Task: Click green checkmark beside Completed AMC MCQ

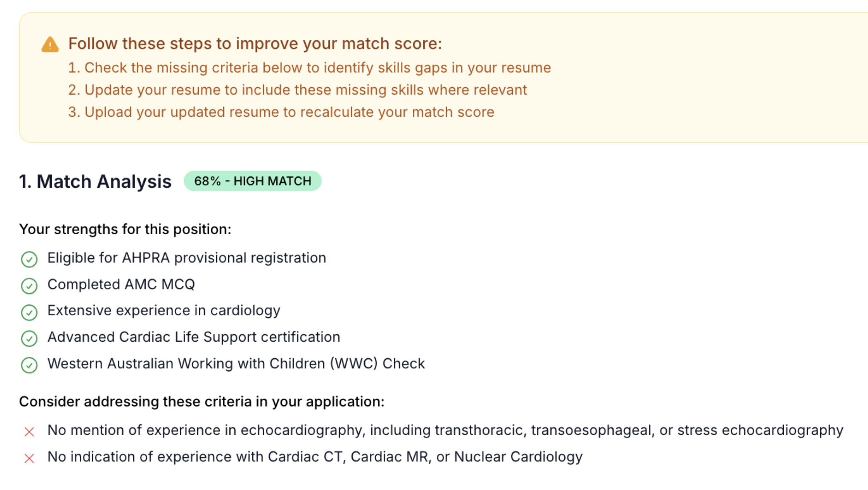Action: [x=29, y=286]
